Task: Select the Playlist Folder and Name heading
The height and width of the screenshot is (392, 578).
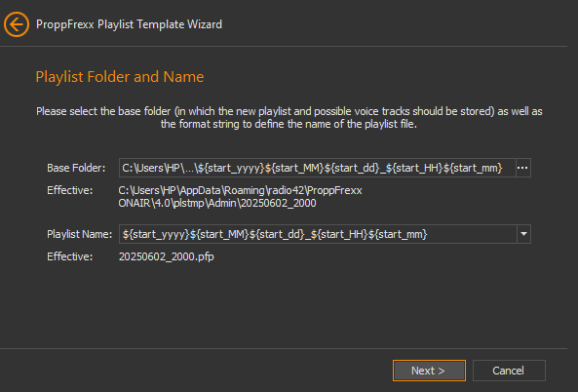Action: click(x=120, y=77)
